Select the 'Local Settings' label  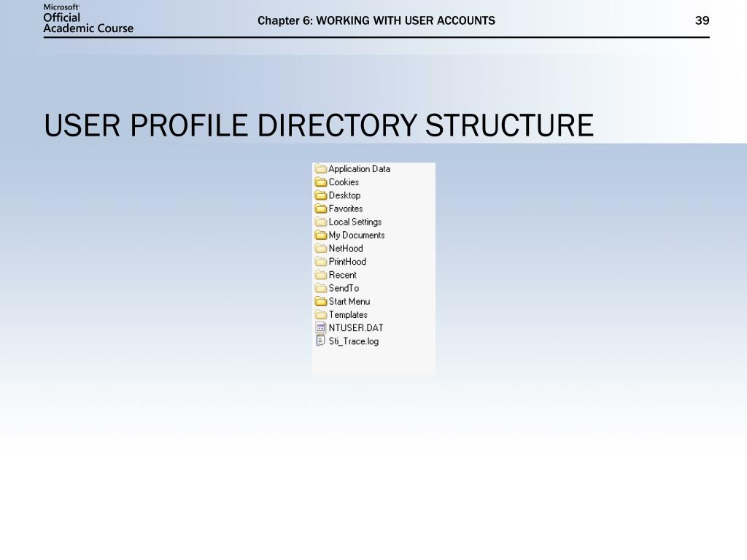click(355, 222)
